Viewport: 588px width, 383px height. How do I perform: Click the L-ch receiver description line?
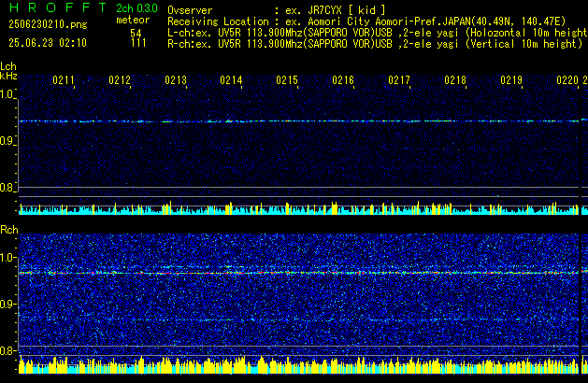tap(378, 33)
